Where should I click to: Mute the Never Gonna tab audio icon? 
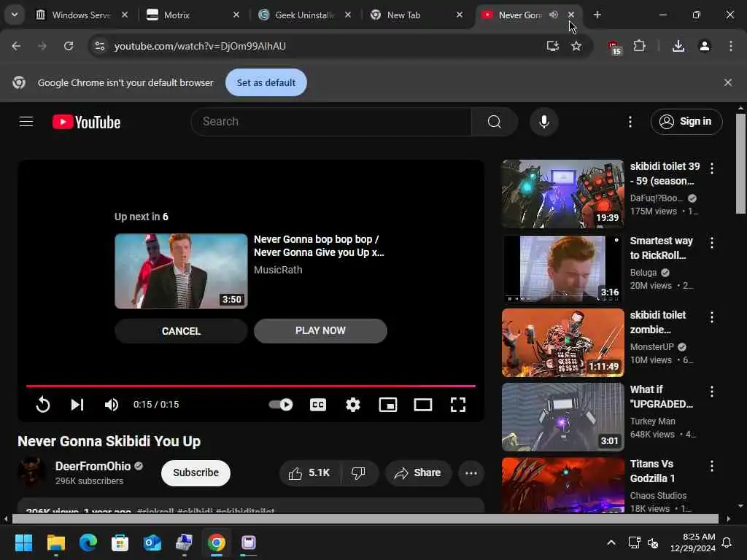[x=553, y=15]
